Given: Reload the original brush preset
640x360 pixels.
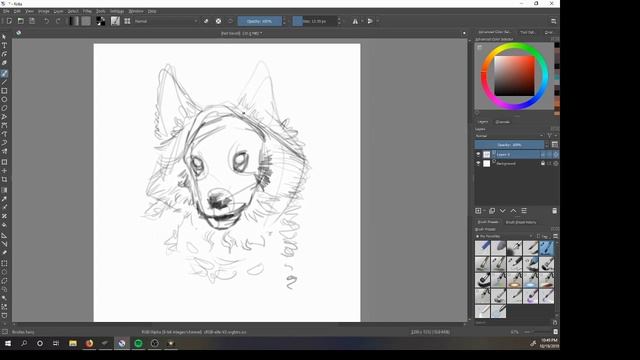Looking at the screenshot, I should (x=231, y=21).
